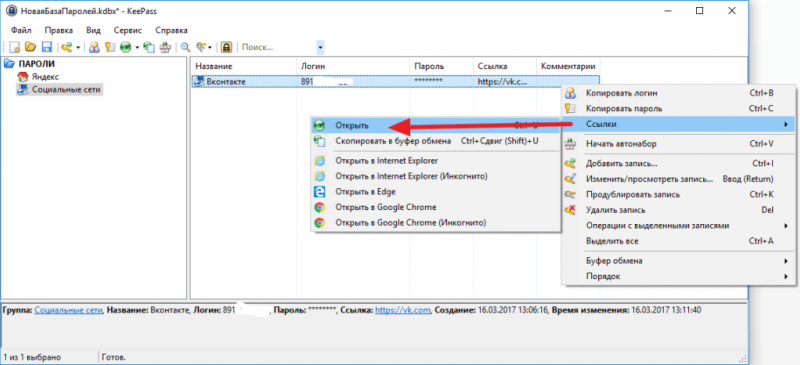Click the Add entry key icon in toolbar
This screenshot has height=365, width=800.
point(66,47)
